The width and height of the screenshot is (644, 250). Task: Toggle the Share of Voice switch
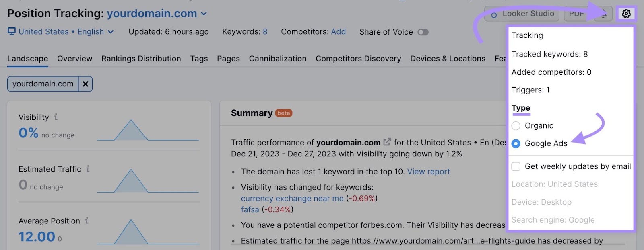(x=423, y=32)
